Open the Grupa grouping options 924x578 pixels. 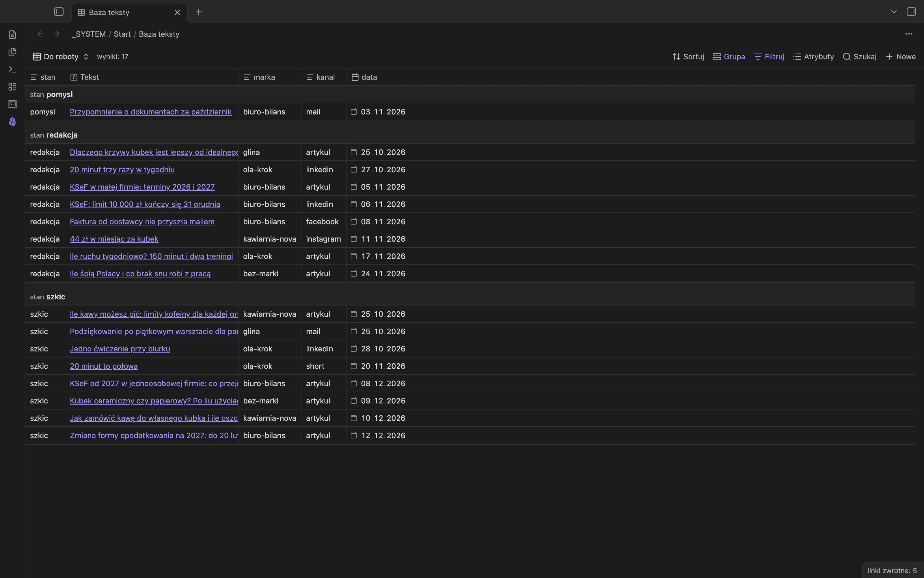pos(729,57)
